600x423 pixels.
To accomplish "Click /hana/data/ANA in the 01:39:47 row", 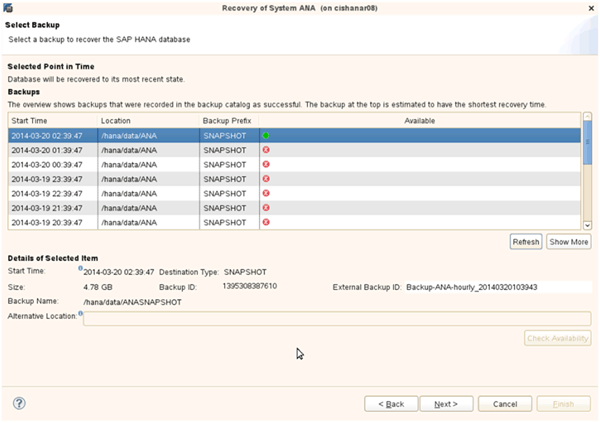I will point(129,150).
